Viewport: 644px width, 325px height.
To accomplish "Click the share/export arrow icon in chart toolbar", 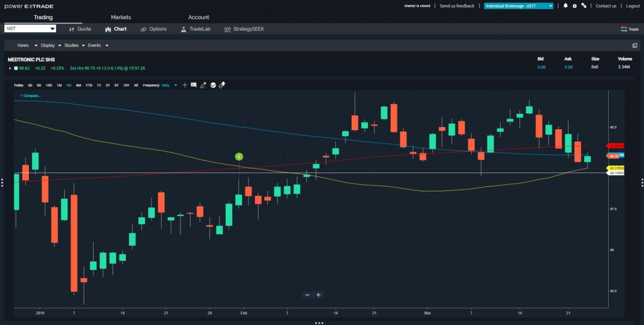I will coord(222,85).
